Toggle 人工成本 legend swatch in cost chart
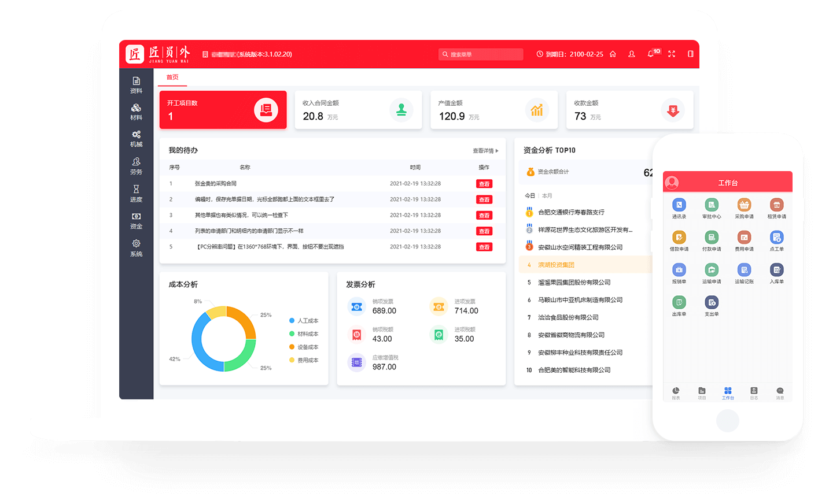829x504 pixels. tap(292, 321)
